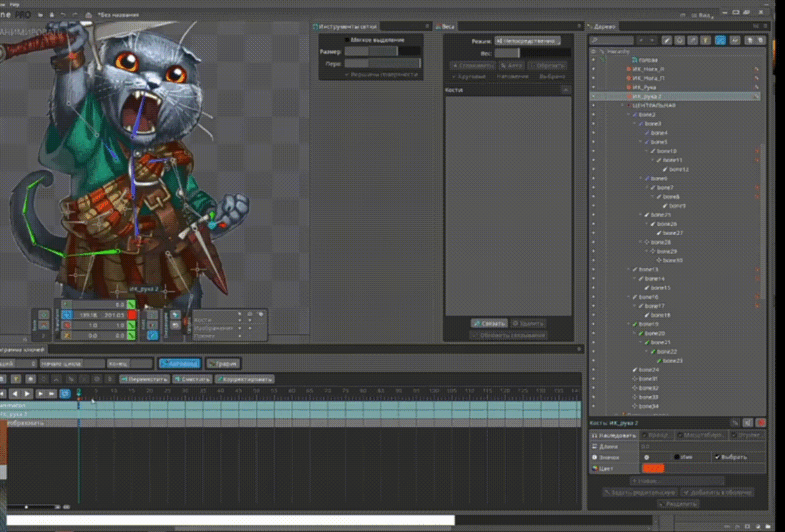Viewport: 785px width, 532px height.
Task: Click the Перо slider
Action: pos(383,63)
